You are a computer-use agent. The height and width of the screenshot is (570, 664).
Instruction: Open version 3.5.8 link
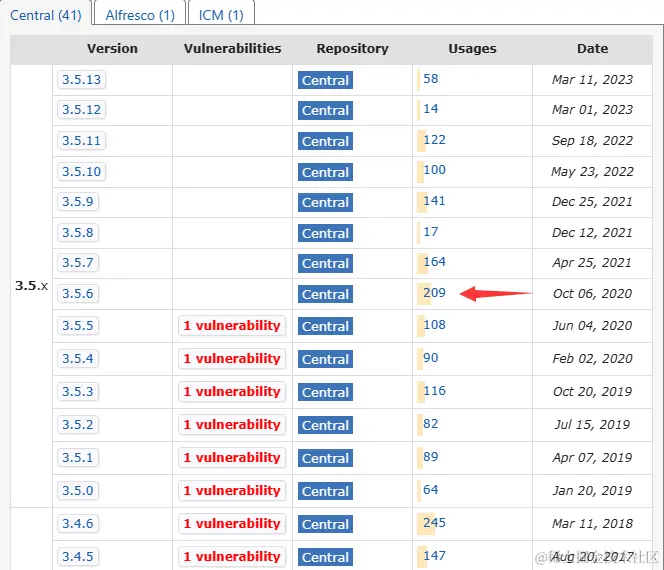click(x=78, y=232)
